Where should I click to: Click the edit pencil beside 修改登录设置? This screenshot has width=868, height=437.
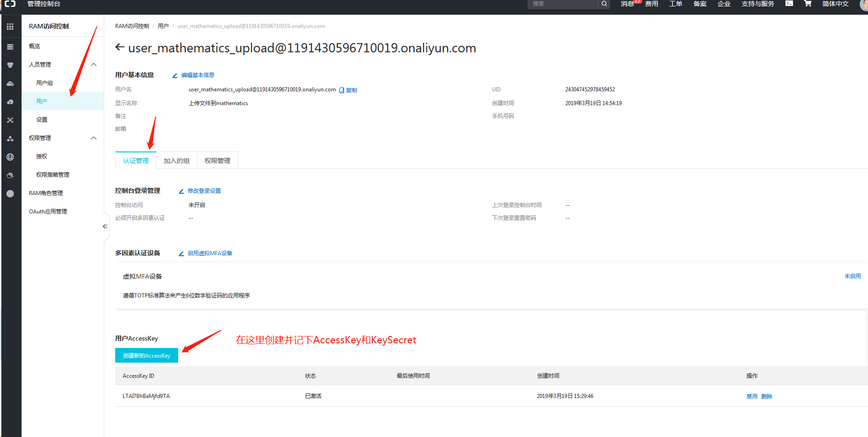tap(182, 190)
